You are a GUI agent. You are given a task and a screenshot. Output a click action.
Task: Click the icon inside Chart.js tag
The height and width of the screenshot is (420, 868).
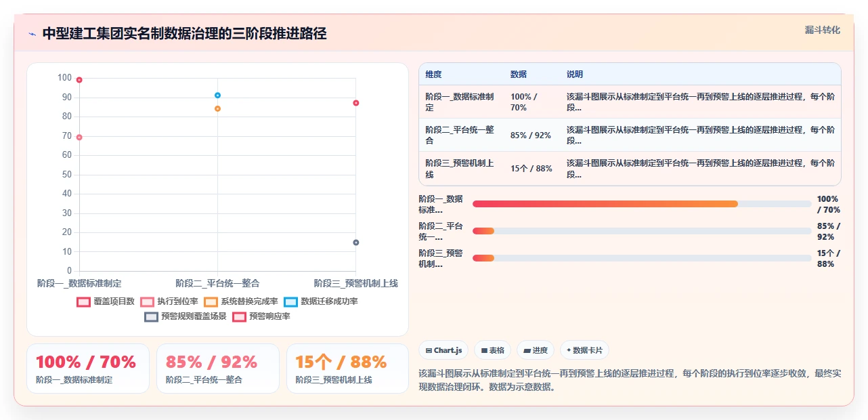[x=429, y=350]
